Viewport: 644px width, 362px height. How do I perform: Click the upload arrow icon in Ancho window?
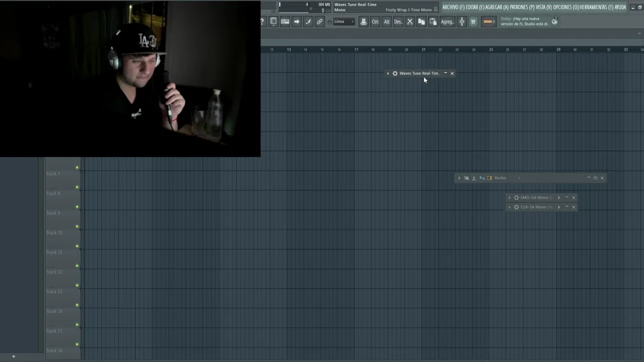click(473, 178)
